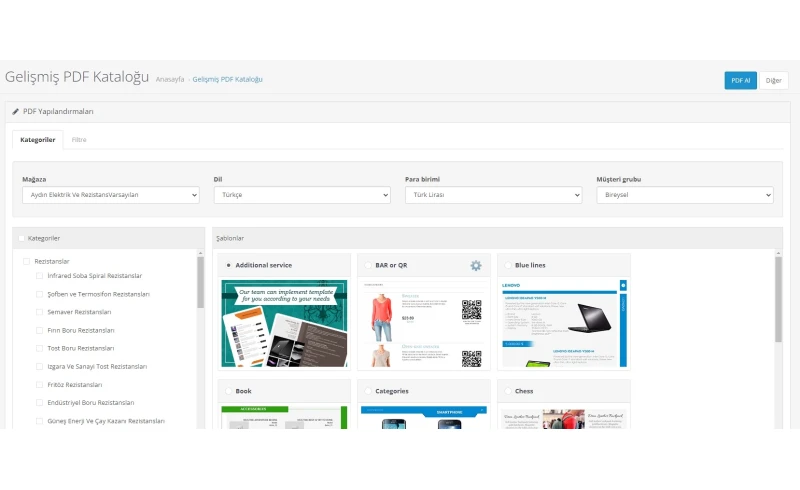Tick the Rezistanslar category checkbox
This screenshot has width=800, height=490.
27,261
